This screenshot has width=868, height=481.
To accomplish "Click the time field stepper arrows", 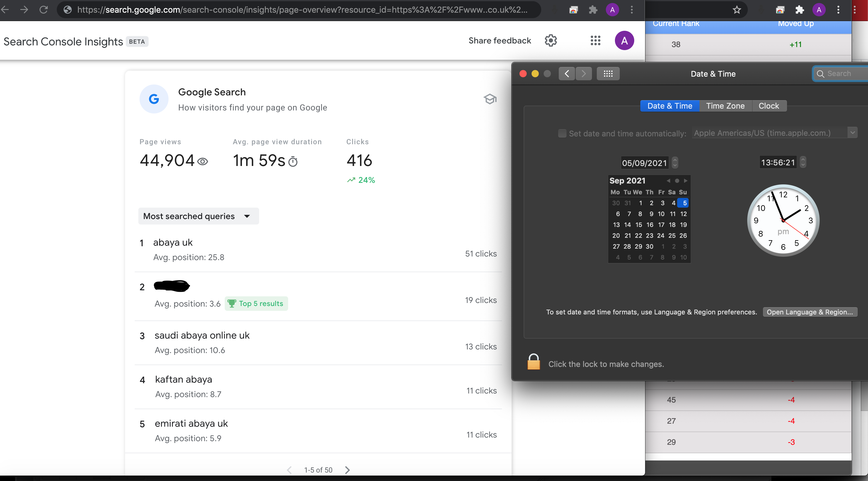I will point(803,162).
